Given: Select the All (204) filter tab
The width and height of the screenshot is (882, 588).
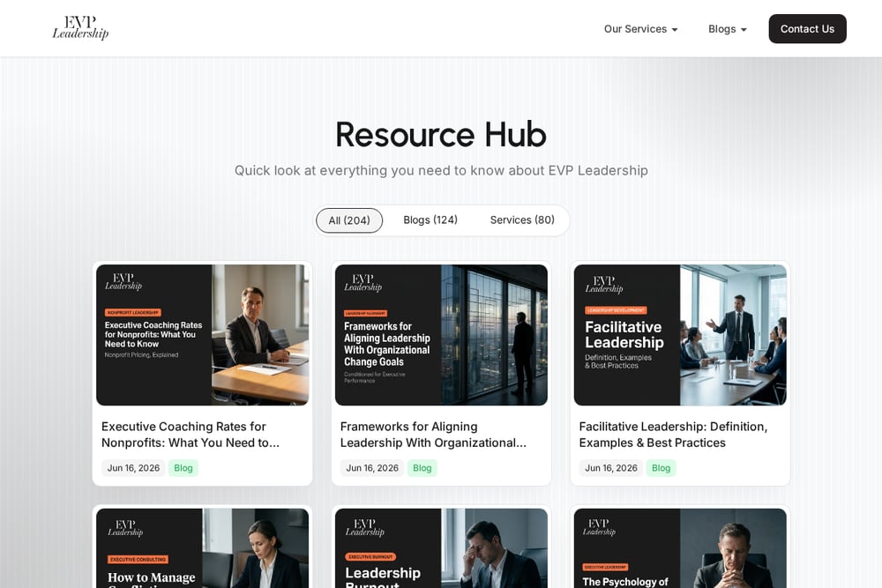Looking at the screenshot, I should coord(349,220).
